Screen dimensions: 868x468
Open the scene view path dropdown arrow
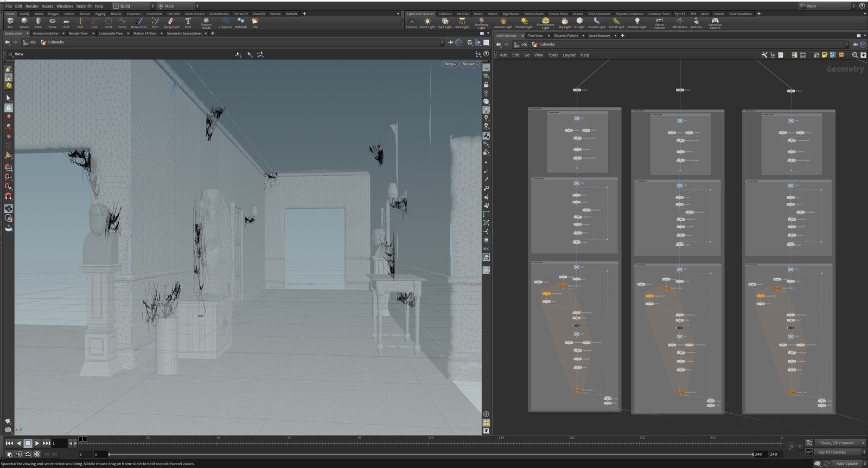(x=442, y=42)
